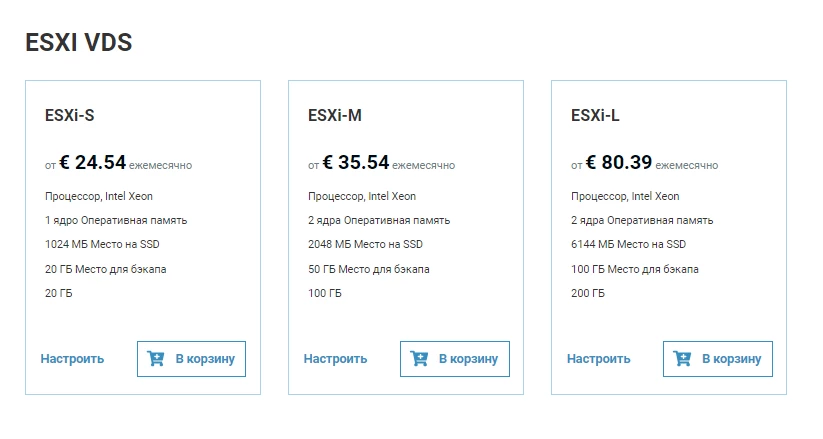Add ESXi-L to cart via В корзину label
This screenshot has width=823, height=439.
pyautogui.click(x=732, y=359)
